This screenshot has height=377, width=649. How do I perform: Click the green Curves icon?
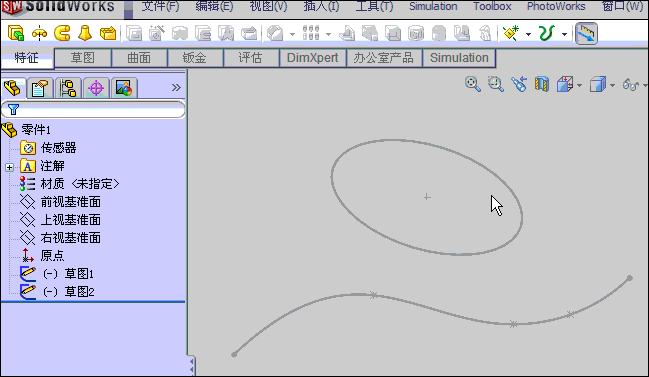point(546,33)
